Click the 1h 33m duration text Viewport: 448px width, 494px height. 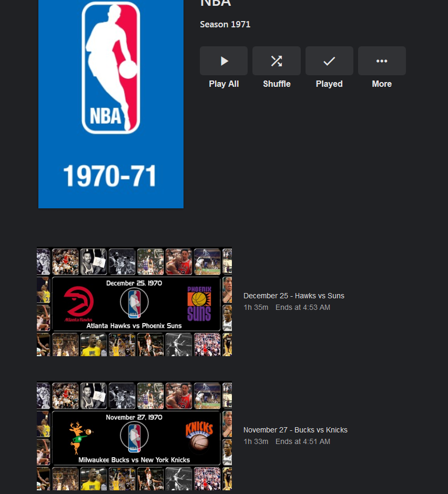click(x=256, y=442)
